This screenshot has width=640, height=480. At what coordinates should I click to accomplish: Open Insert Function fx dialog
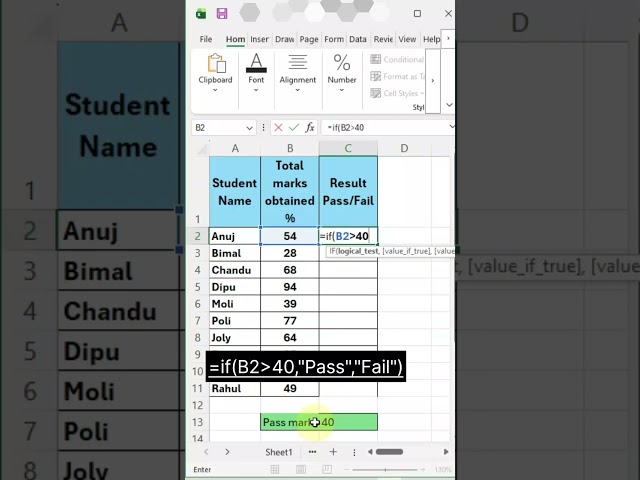(310, 128)
